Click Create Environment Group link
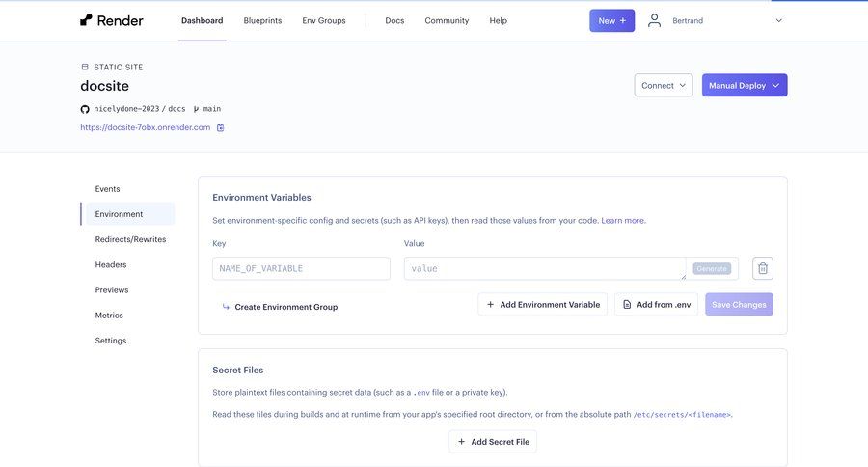 coord(285,307)
